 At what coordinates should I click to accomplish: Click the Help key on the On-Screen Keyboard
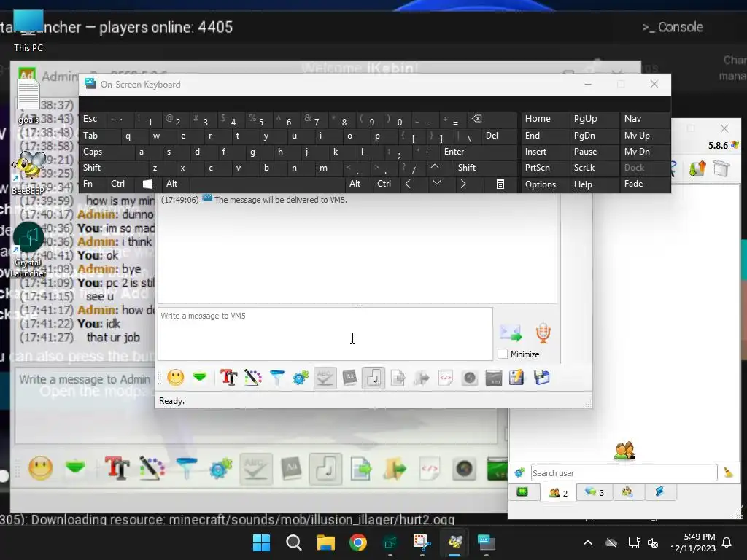(594, 184)
